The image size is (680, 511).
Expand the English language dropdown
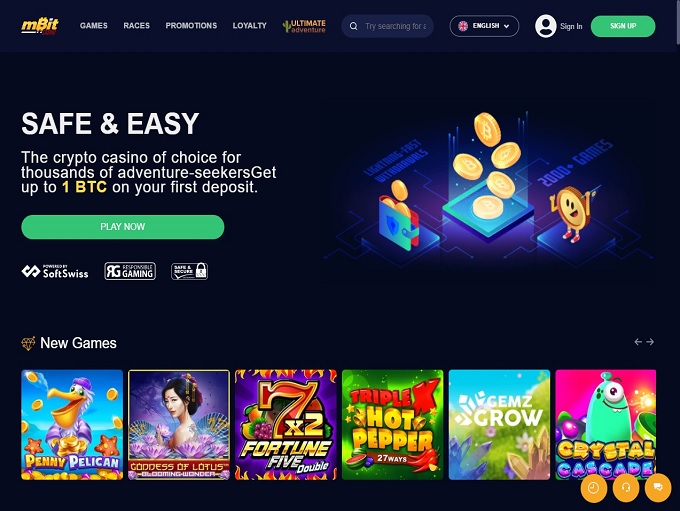(x=484, y=26)
